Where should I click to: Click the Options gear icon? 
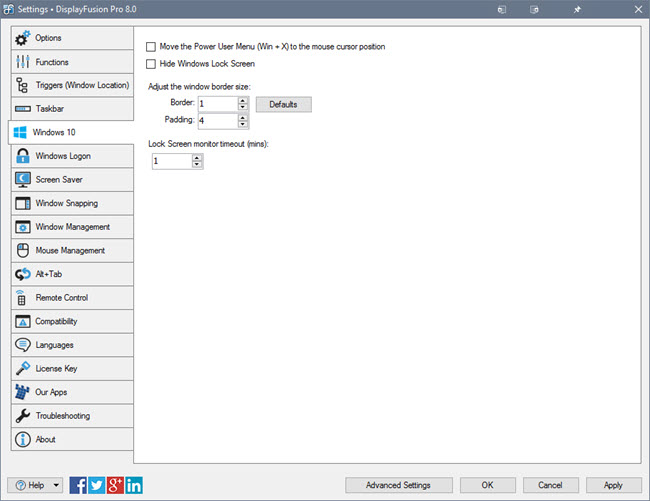[22, 38]
